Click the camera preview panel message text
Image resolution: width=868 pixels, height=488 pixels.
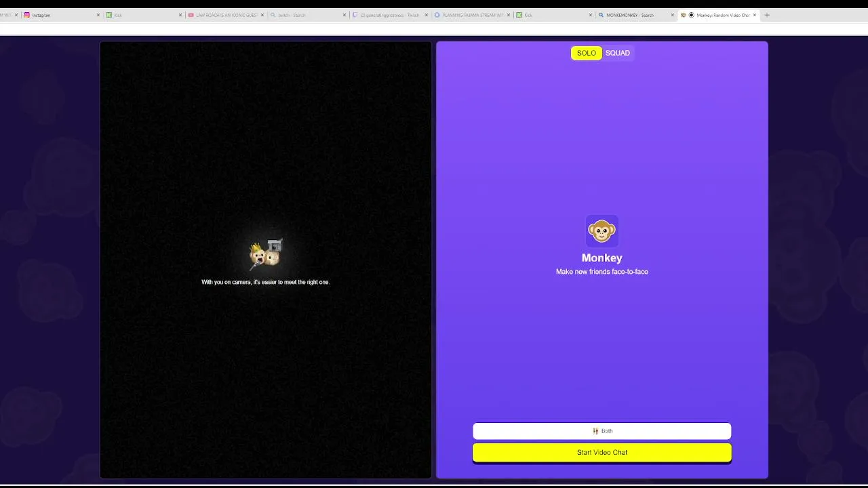click(266, 282)
